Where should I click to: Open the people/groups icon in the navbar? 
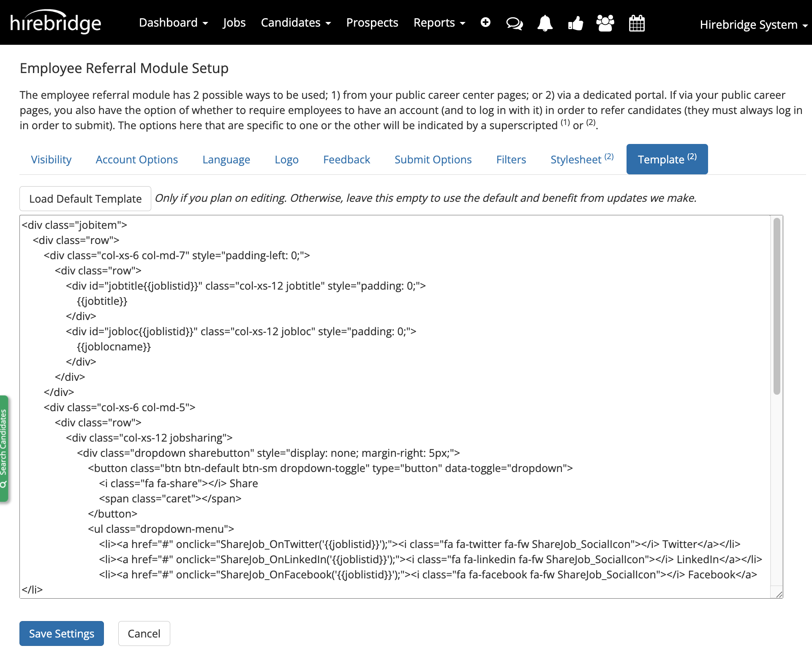click(x=604, y=24)
